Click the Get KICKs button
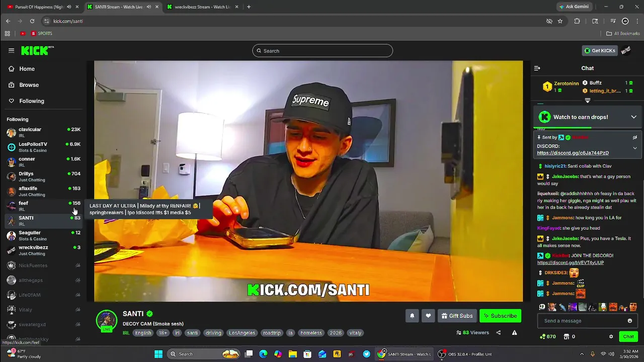Image resolution: width=644 pixels, height=362 pixels. (x=600, y=51)
